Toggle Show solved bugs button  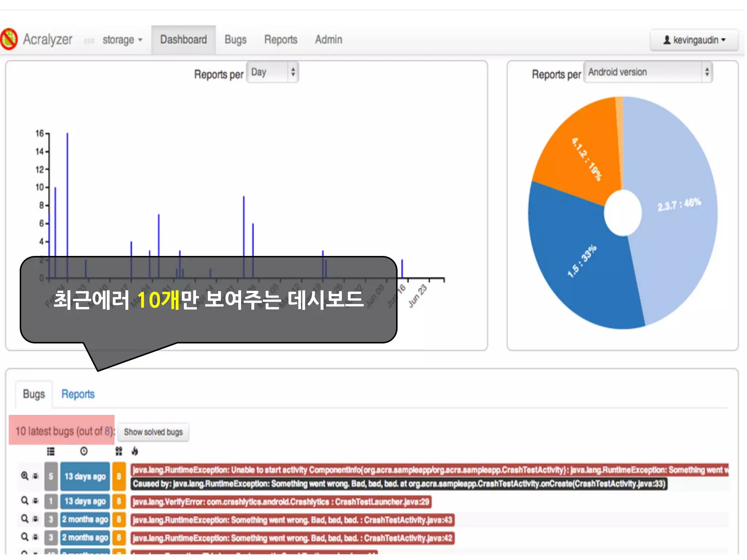[x=153, y=432]
